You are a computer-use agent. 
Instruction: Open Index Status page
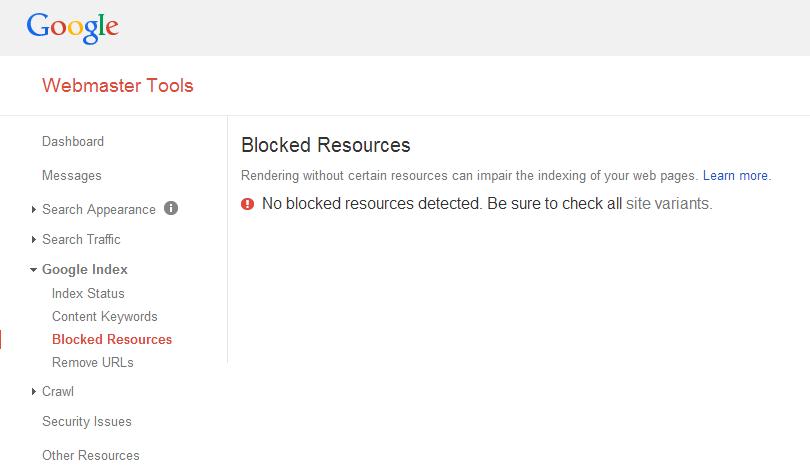click(x=88, y=293)
